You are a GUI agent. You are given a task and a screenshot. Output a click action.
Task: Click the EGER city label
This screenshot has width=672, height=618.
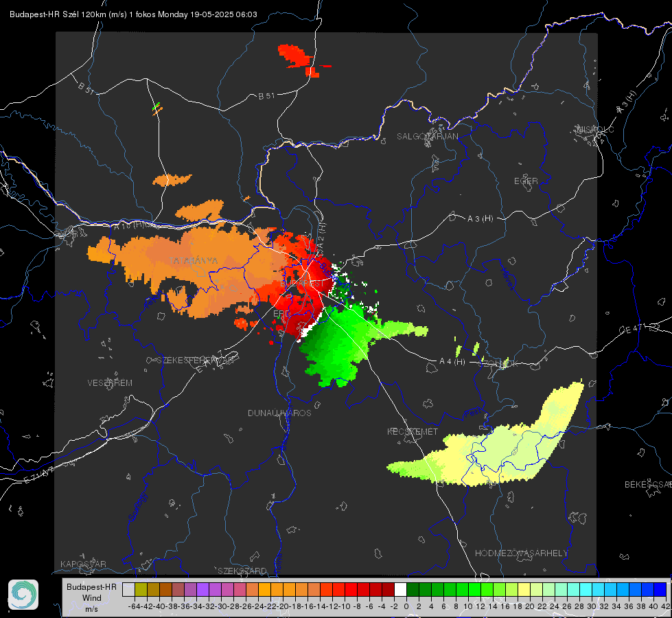pos(526,181)
